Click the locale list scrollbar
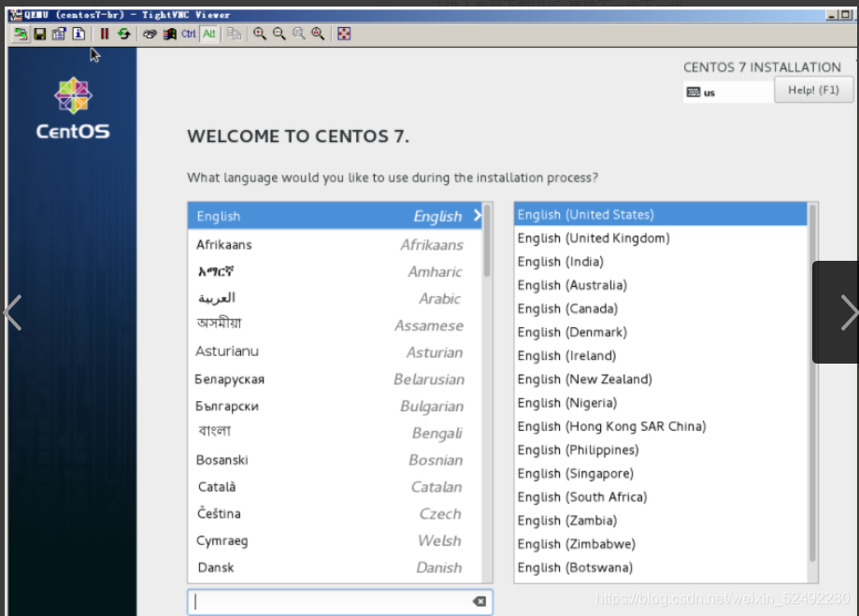Viewport: 859px width, 616px height. tap(813, 383)
